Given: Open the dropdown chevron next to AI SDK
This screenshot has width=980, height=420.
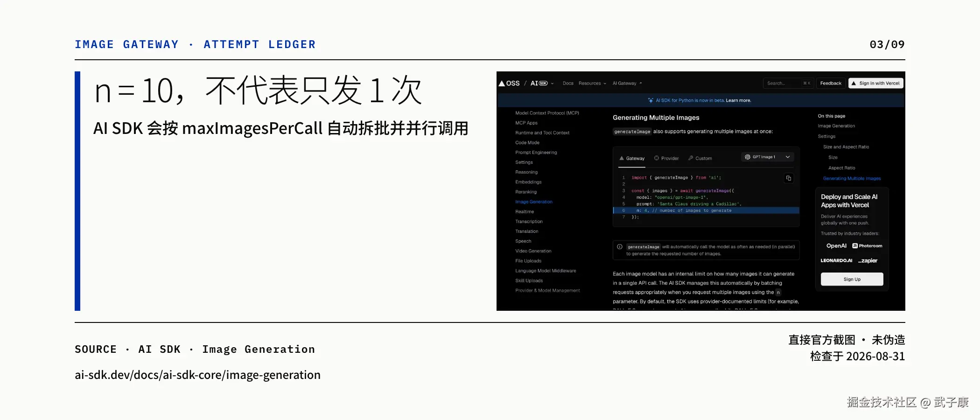Looking at the screenshot, I should pyautogui.click(x=552, y=84).
